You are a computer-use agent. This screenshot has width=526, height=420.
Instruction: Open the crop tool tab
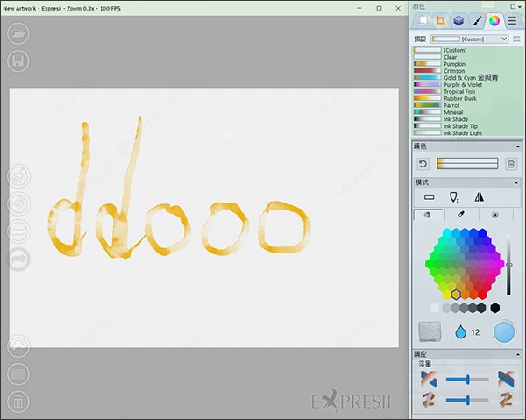point(440,20)
